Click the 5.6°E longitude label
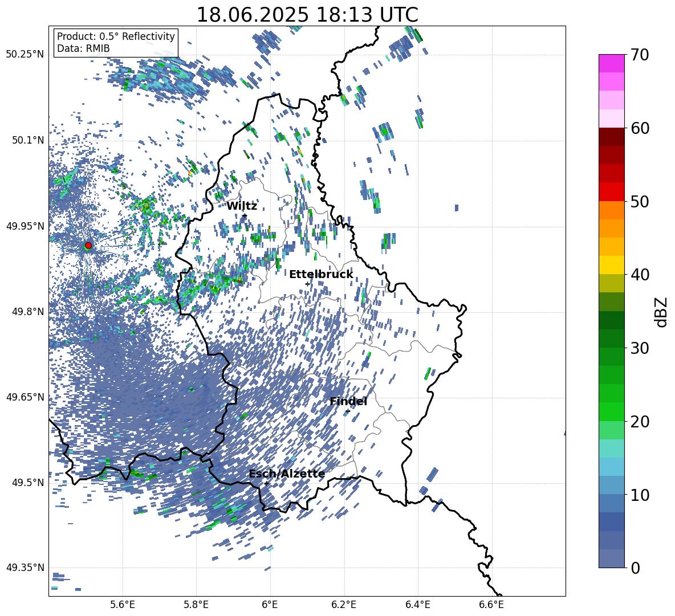Viewport: 675px width, 616px height. coord(123,605)
